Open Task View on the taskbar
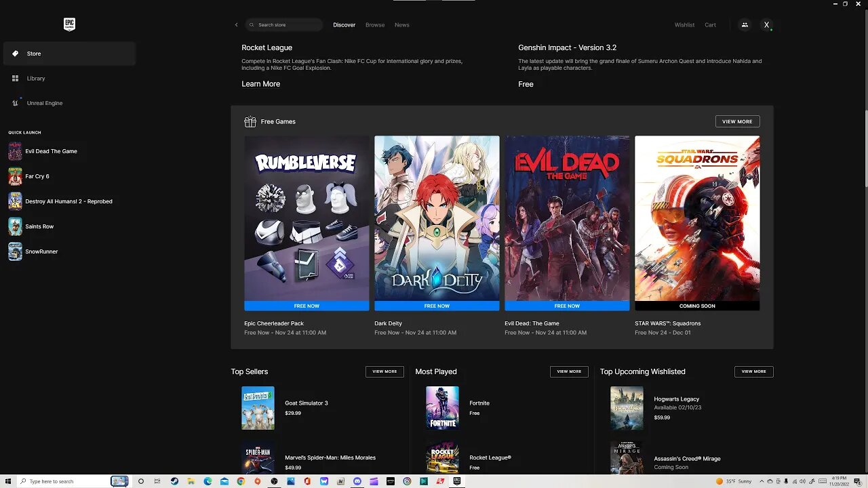Screen dimensions: 868x488 [x=157, y=481]
